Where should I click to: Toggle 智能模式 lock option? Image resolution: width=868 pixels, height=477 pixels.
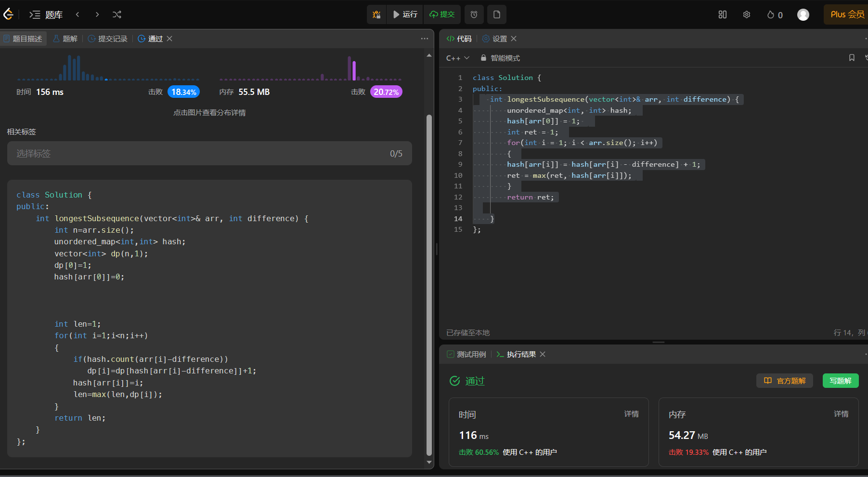[500, 58]
